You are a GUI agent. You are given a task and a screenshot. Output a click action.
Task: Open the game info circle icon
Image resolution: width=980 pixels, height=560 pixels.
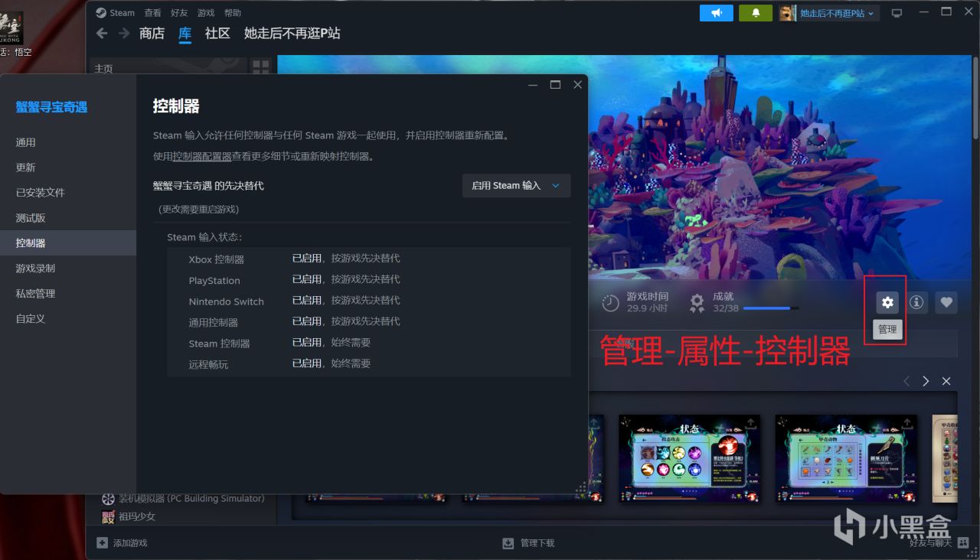click(916, 302)
